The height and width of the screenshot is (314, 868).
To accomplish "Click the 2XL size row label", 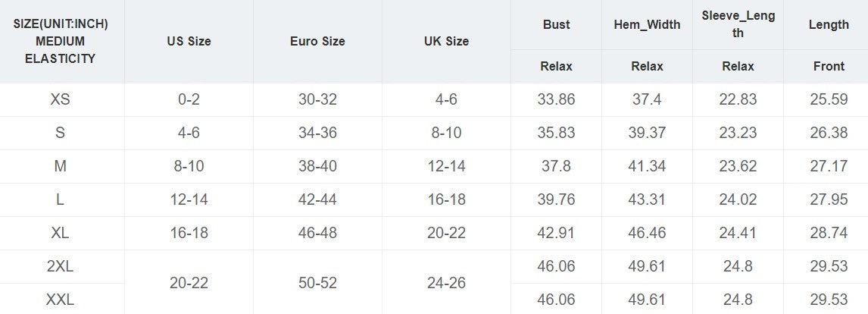I will (x=61, y=266).
